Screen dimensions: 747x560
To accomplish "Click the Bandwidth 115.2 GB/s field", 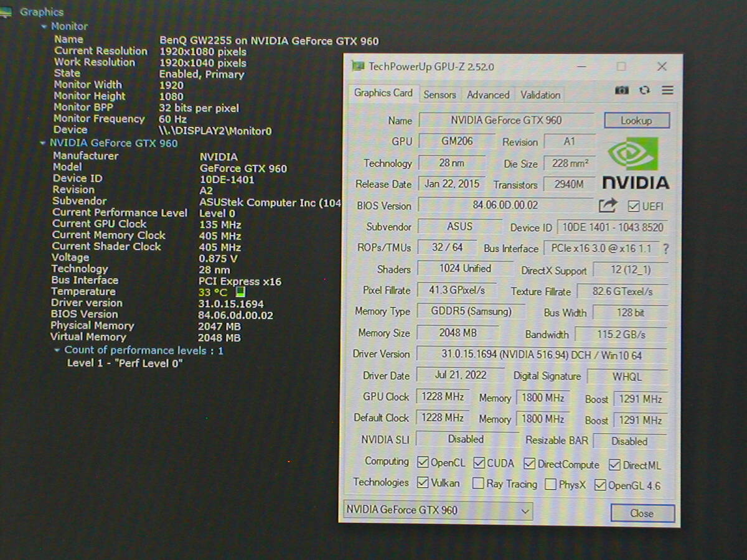I will point(621,335).
